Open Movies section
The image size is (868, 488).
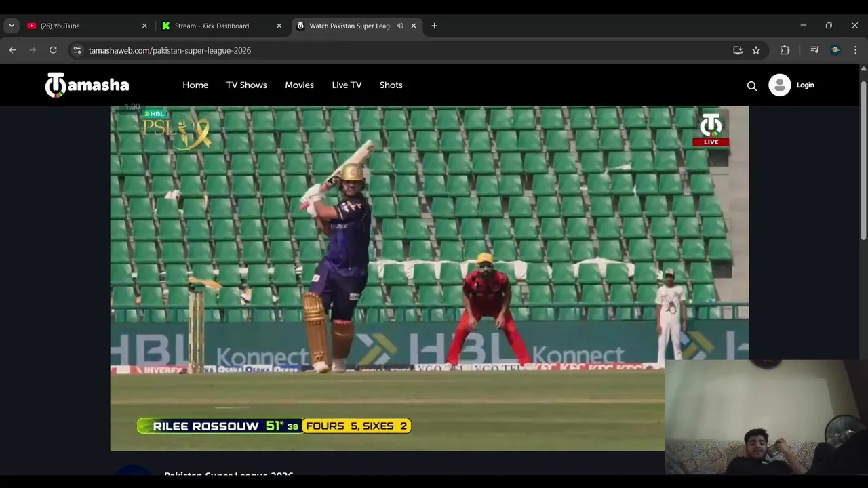click(x=299, y=85)
